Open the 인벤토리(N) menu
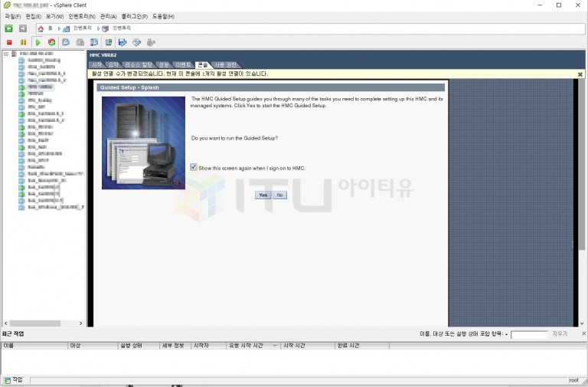The height and width of the screenshot is (387, 588). tap(82, 16)
